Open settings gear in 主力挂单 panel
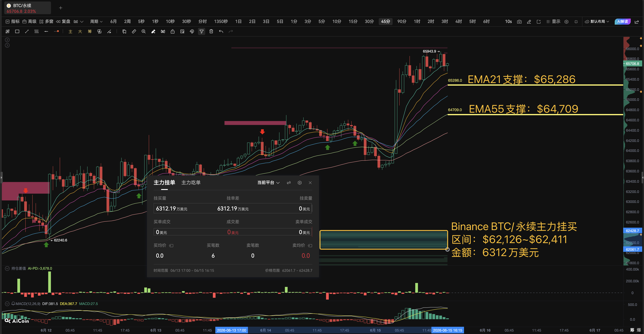 [x=300, y=183]
